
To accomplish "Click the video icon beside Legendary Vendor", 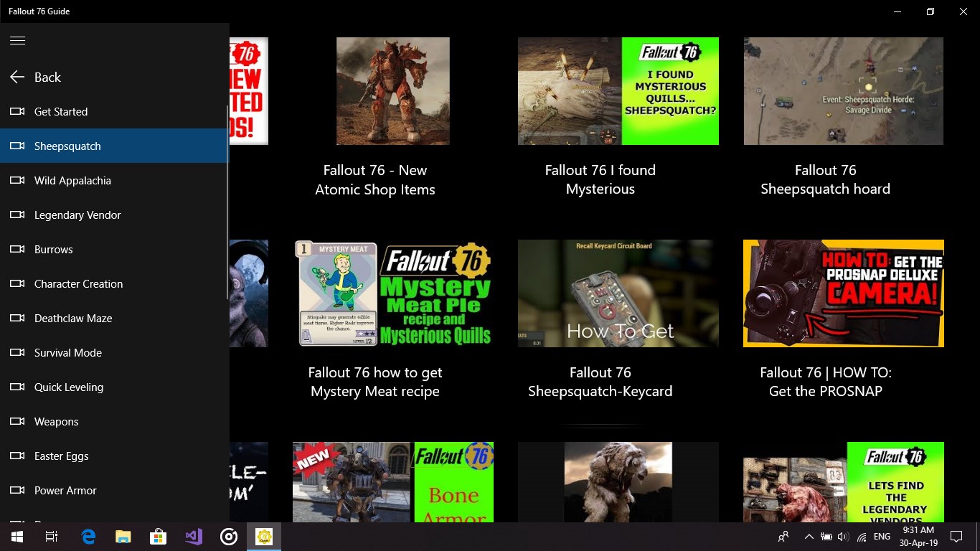I will click(x=17, y=215).
